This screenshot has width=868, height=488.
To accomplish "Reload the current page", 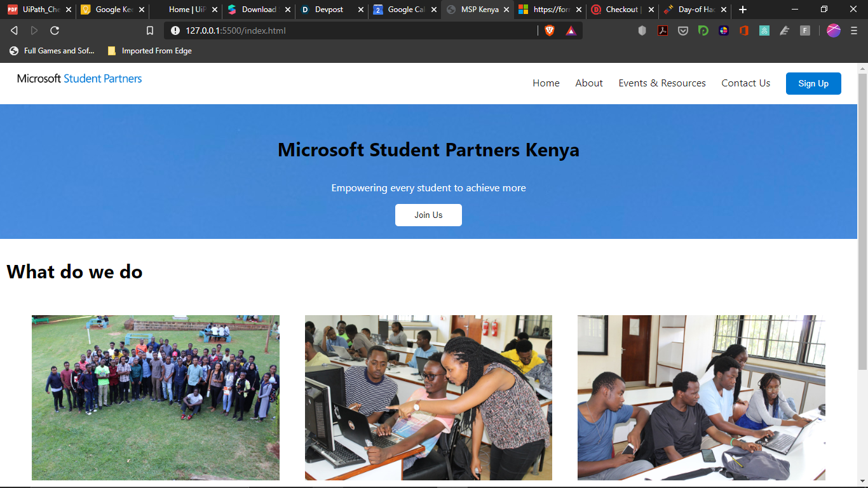I will [55, 30].
